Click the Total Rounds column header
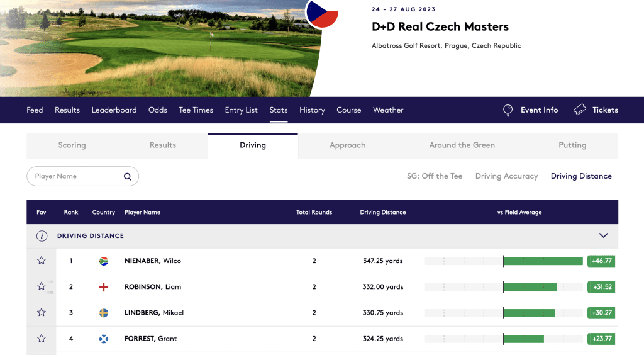This screenshot has width=644, height=355. (314, 212)
